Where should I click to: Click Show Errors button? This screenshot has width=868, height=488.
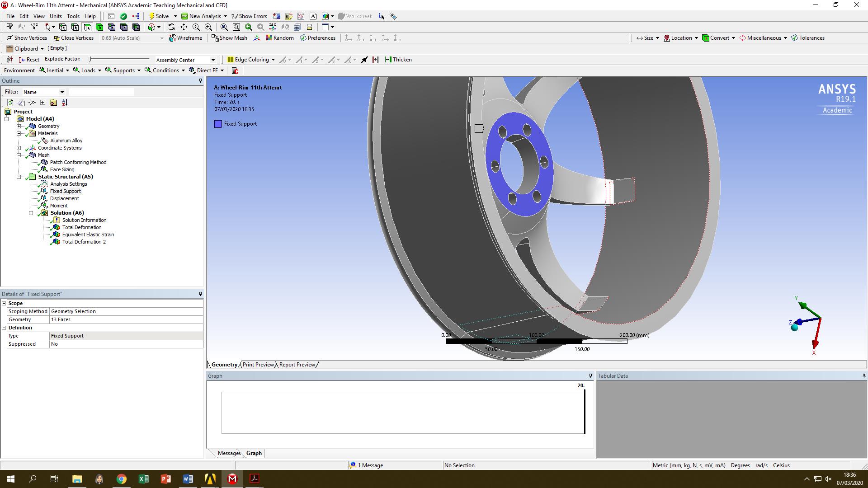250,16
